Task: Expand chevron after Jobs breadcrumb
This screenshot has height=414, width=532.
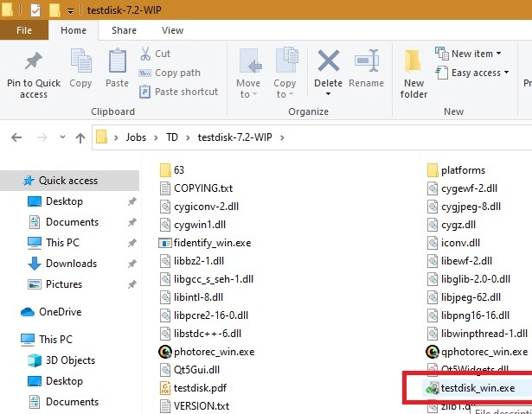Action: 156,137
